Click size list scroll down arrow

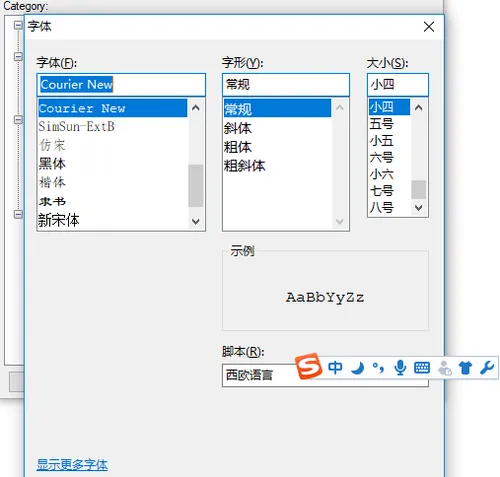(419, 208)
